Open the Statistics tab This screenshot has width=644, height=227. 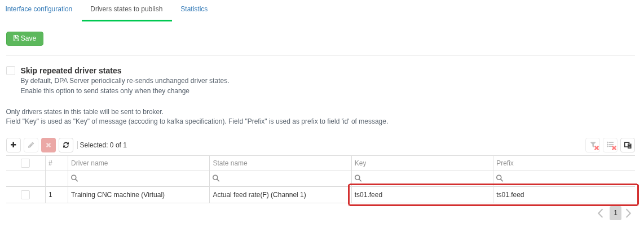click(x=194, y=9)
